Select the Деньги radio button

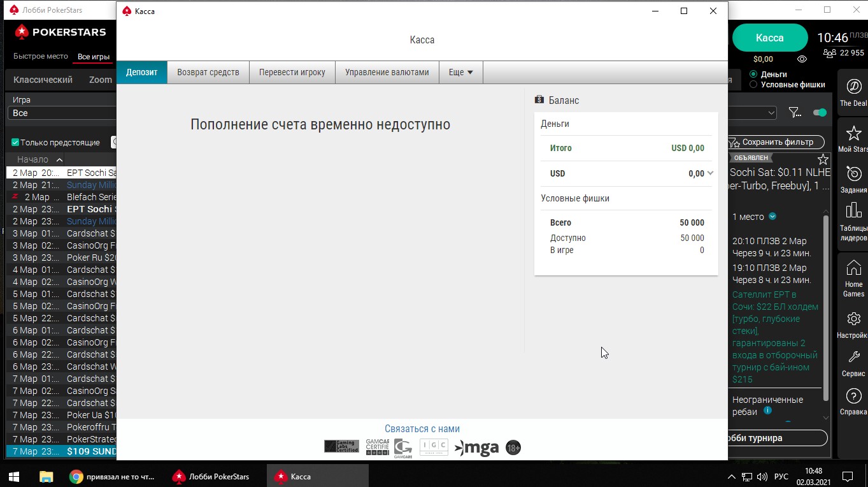pos(753,75)
